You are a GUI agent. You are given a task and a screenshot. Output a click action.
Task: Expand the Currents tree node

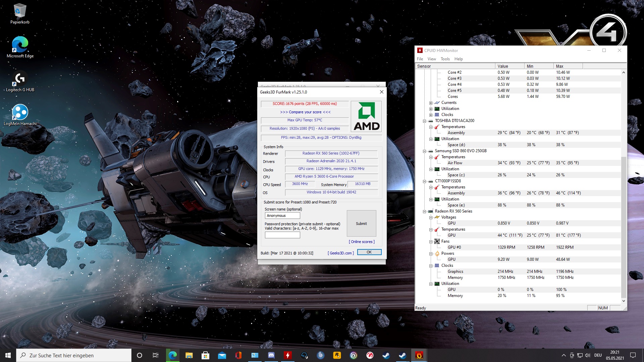pos(431,103)
